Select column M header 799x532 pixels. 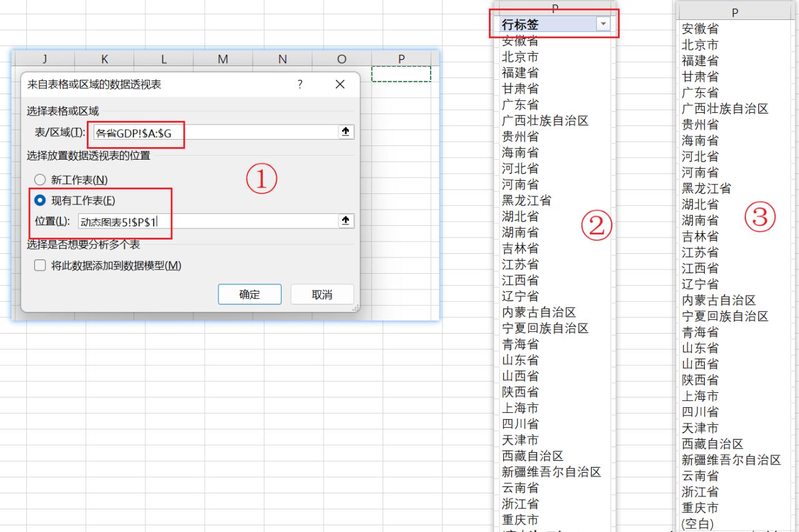(x=223, y=59)
